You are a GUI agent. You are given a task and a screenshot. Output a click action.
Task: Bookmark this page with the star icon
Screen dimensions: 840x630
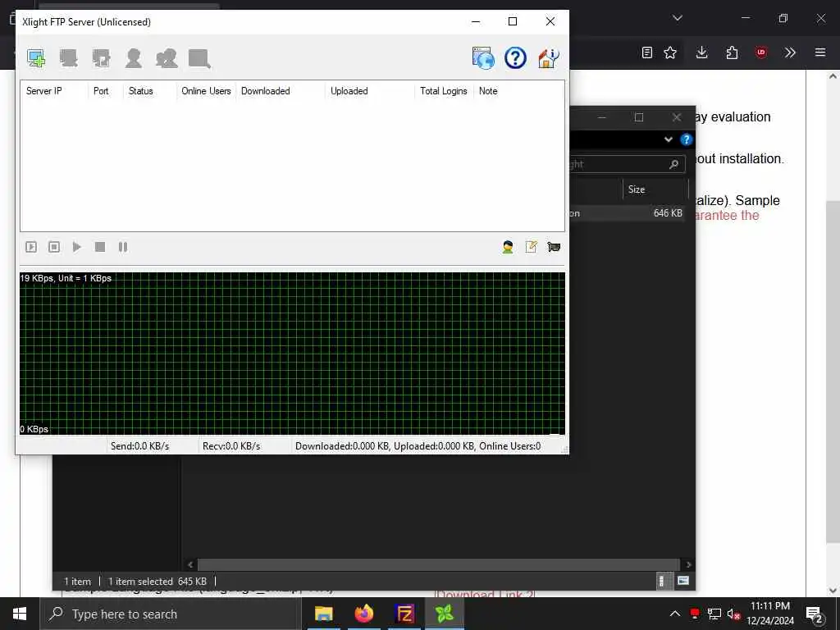pyautogui.click(x=670, y=52)
